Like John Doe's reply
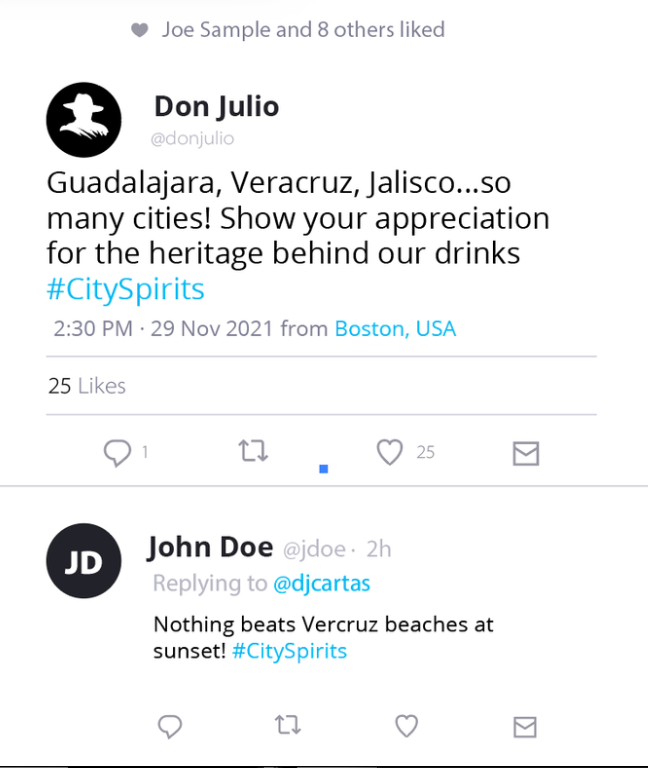Image resolution: width=648 pixels, height=768 pixels. (x=406, y=725)
